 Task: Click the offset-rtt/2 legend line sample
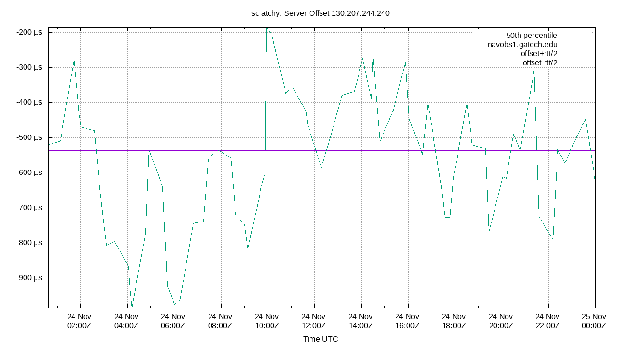pyautogui.click(x=574, y=63)
